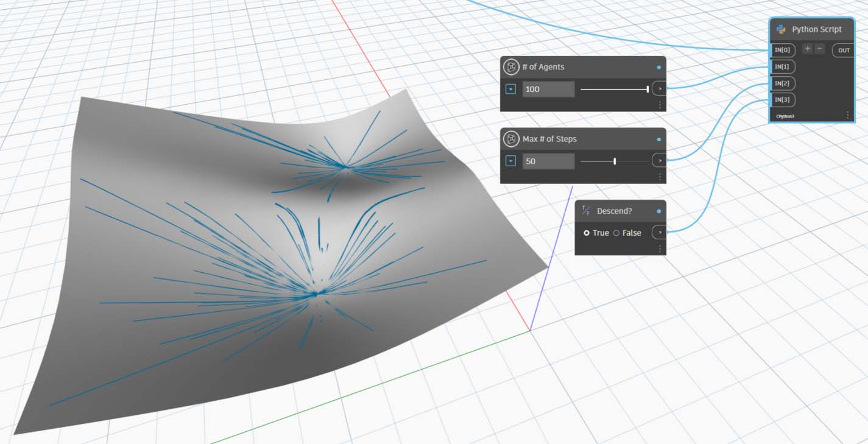Click the 'Max # of Steps' slider track
The image size is (868, 444).
614,161
